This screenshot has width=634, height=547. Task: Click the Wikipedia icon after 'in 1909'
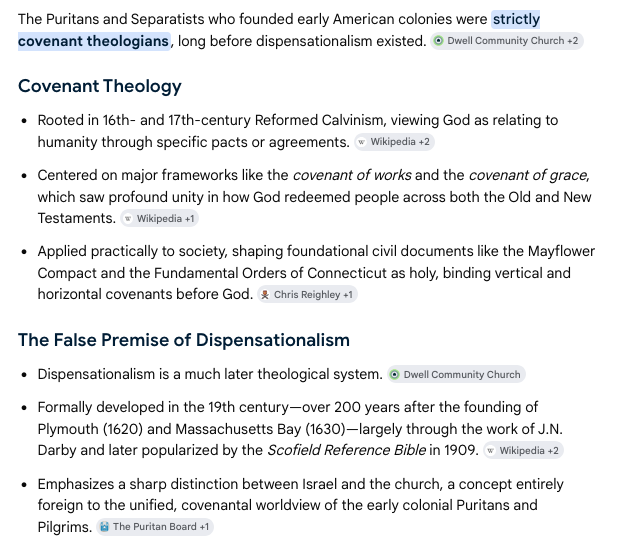pos(490,450)
